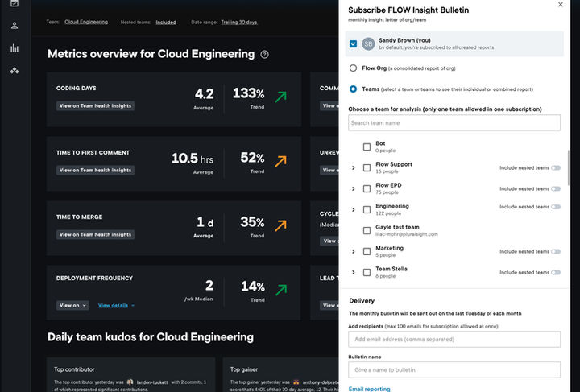
Task: Change Nested teams filter 'Included'
Action: (x=166, y=23)
